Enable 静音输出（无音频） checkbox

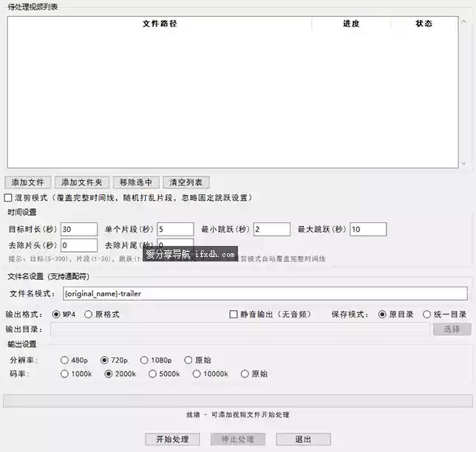point(234,315)
